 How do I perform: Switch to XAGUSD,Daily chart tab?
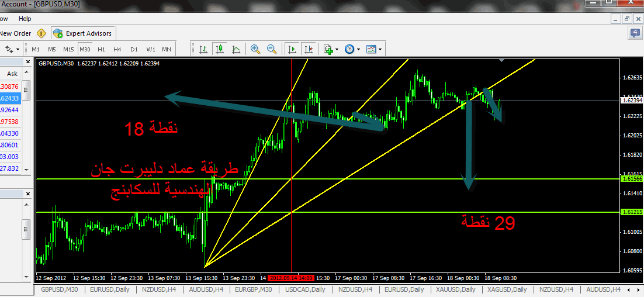point(506,289)
